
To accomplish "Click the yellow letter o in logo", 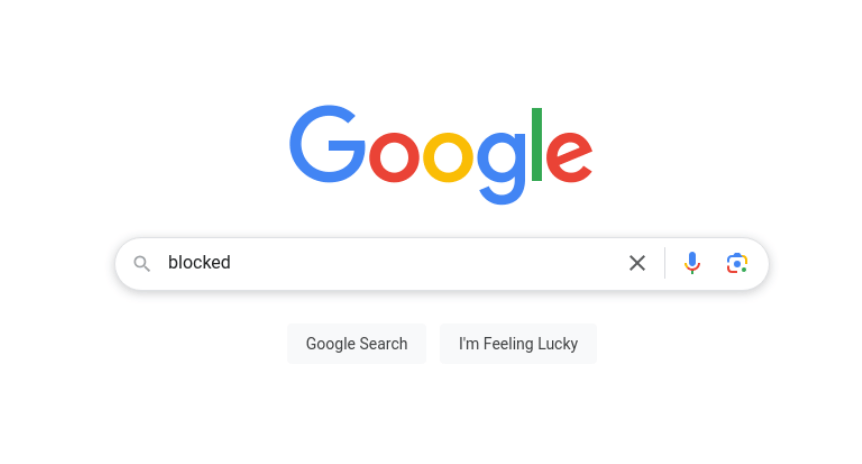I will coord(448,157).
